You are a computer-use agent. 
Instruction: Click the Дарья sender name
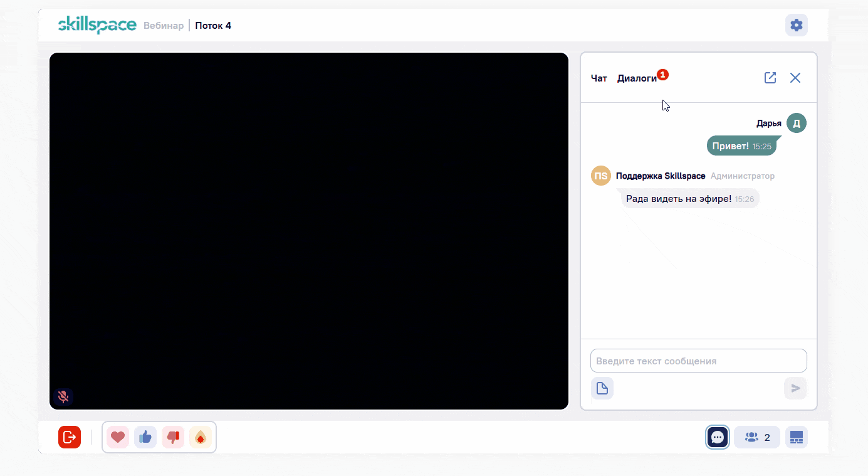click(769, 124)
